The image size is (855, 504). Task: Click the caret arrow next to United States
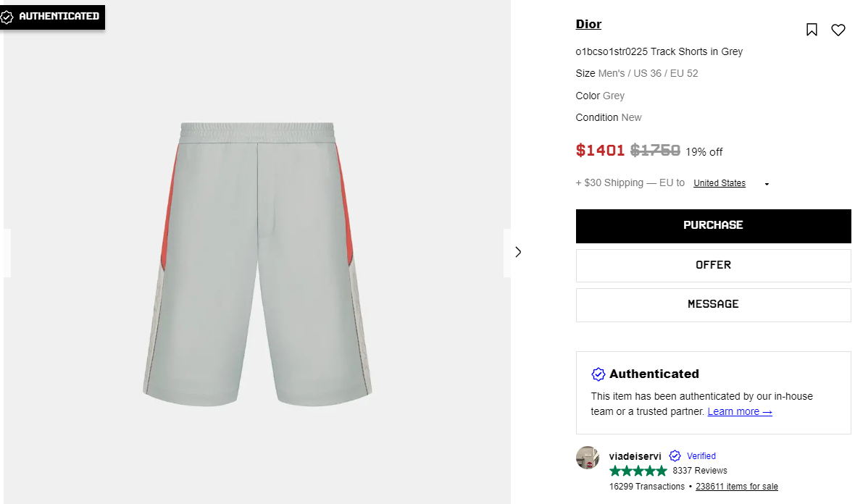click(x=767, y=184)
